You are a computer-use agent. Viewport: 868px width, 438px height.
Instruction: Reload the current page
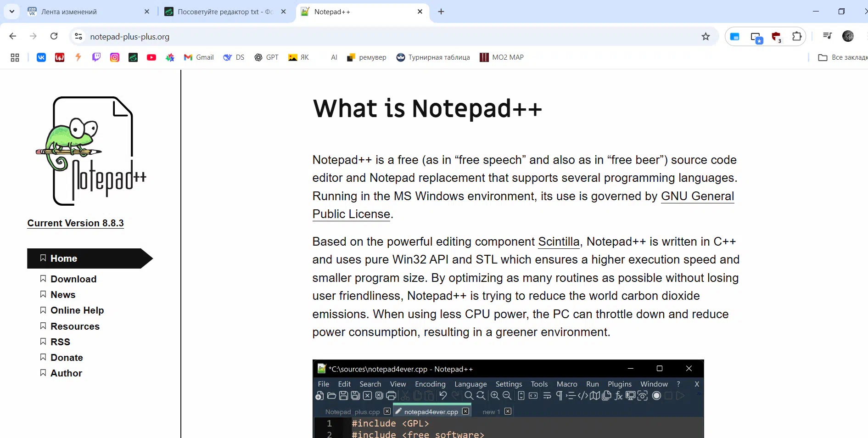pyautogui.click(x=54, y=36)
